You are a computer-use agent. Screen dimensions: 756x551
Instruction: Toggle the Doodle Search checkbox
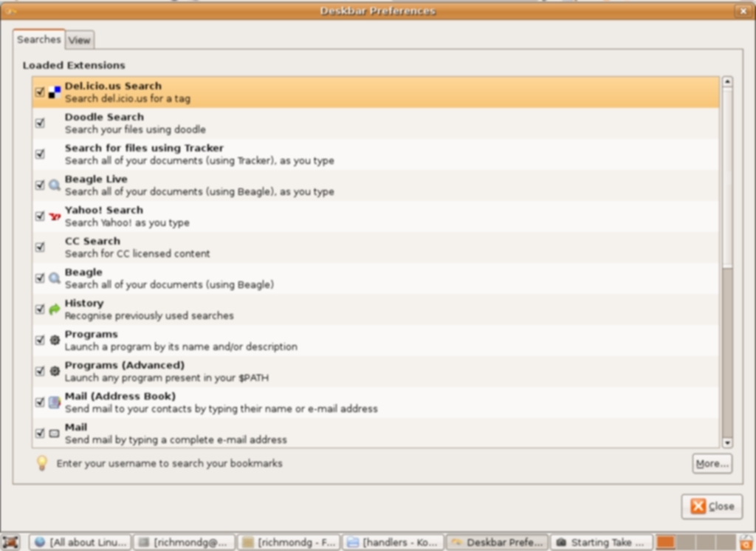click(x=40, y=123)
